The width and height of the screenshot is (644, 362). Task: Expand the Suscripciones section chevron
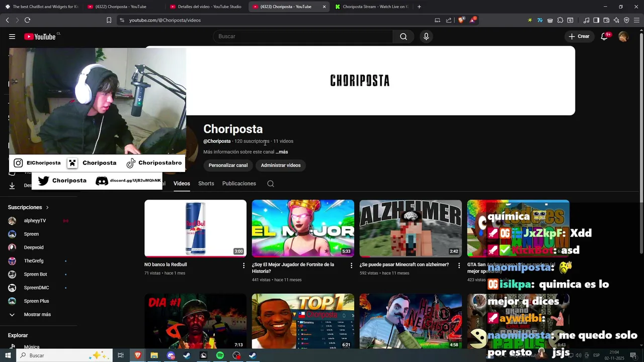coord(47,207)
